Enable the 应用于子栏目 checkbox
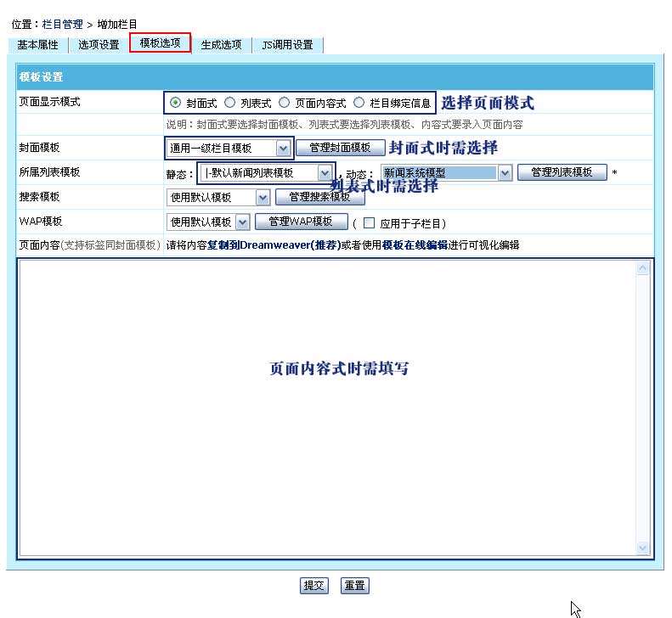Screen dimensions: 672x618 (x=369, y=223)
